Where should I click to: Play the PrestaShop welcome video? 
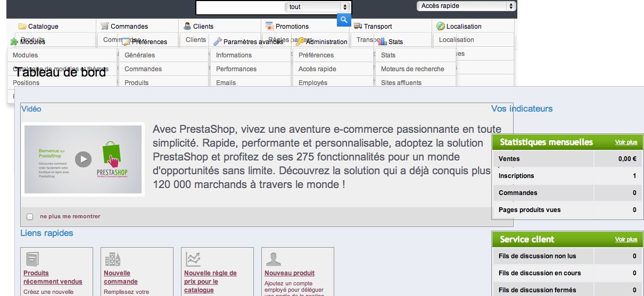tap(83, 159)
